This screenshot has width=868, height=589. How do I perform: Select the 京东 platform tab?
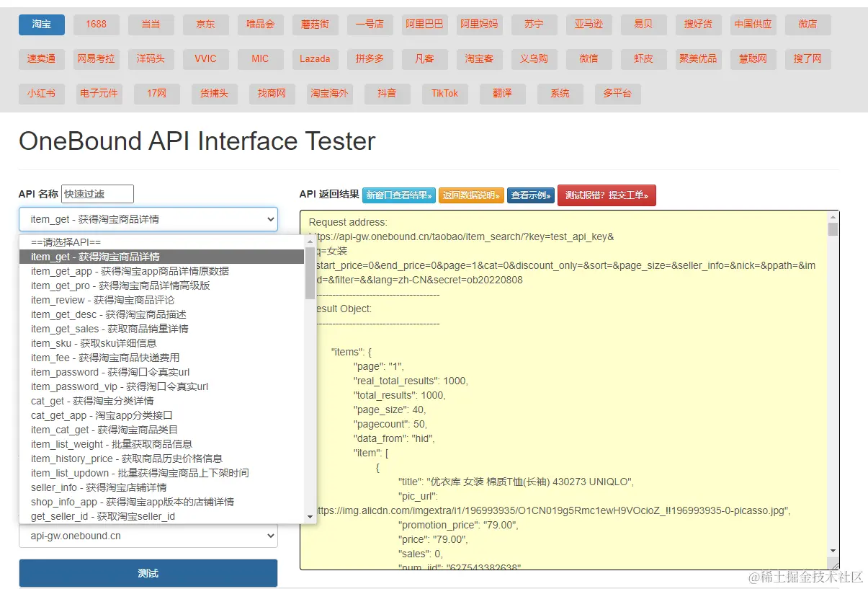205,25
